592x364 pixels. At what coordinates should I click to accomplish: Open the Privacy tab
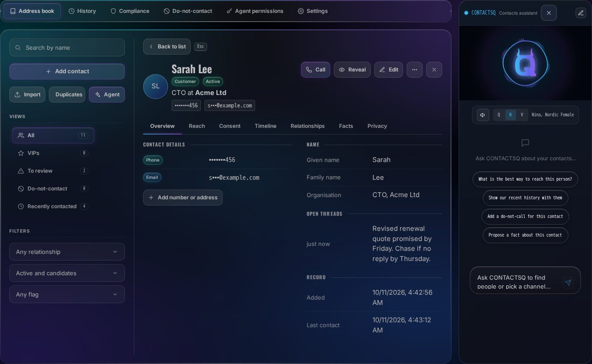(377, 126)
